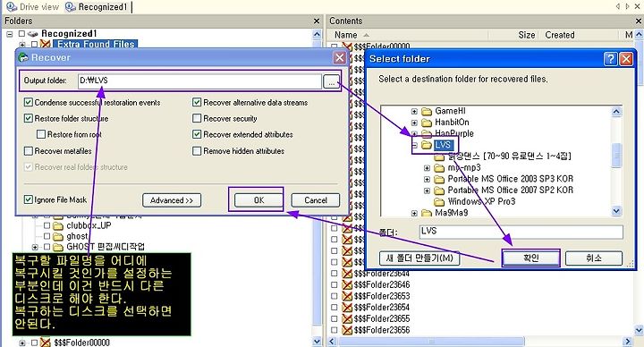This screenshot has width=644, height=347.
Task: Collapse the LVS folder node
Action: click(414, 145)
